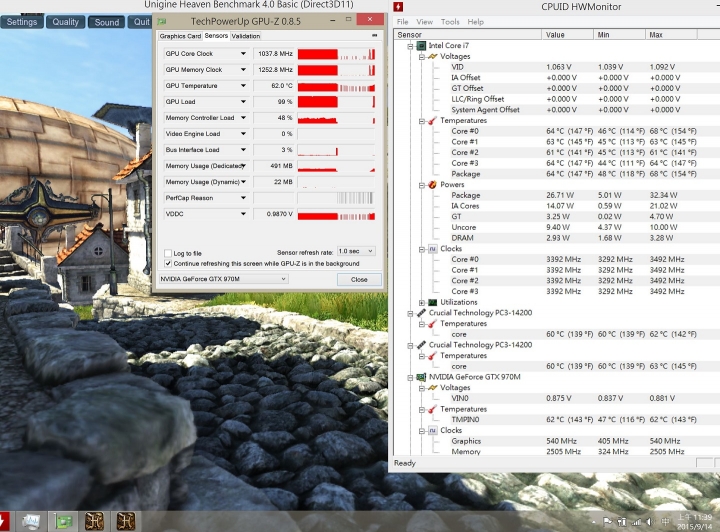The height and width of the screenshot is (532, 720).
Task: Click the Temperatures thermometer icon under Core i7
Action: coord(432,120)
